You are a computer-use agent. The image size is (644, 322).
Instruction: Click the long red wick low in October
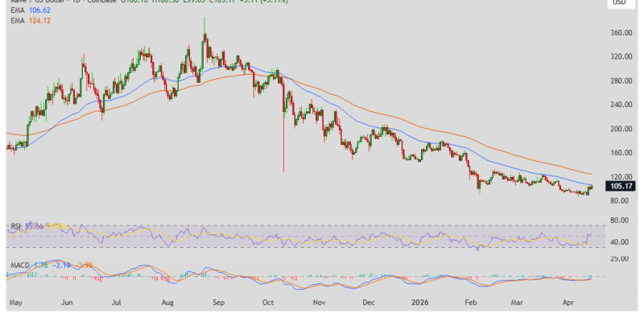click(x=284, y=170)
